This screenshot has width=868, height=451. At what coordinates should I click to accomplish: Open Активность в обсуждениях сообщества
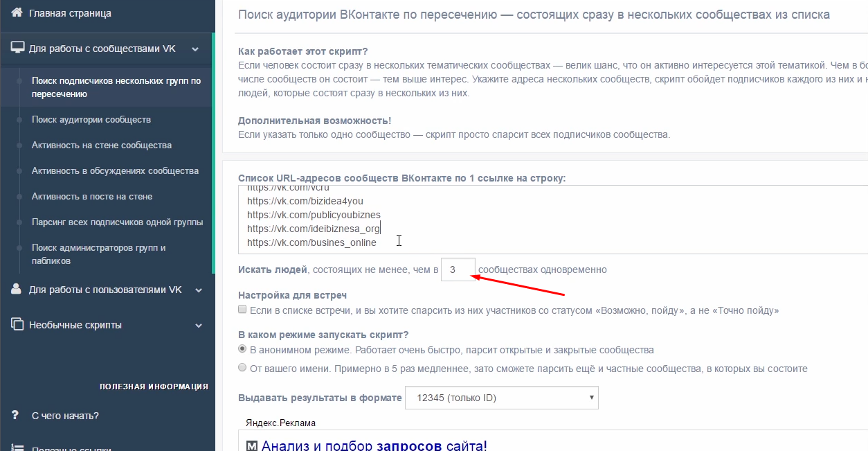pos(115,170)
